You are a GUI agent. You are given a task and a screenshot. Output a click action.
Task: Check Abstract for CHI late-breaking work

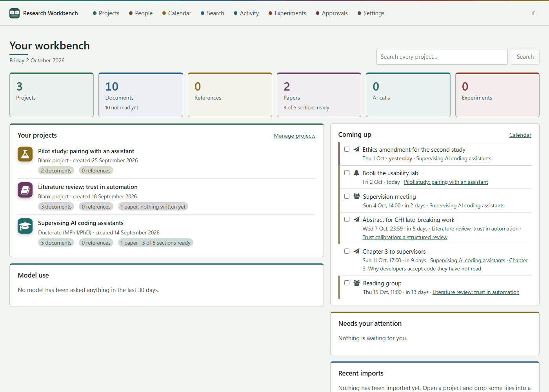coord(347,220)
